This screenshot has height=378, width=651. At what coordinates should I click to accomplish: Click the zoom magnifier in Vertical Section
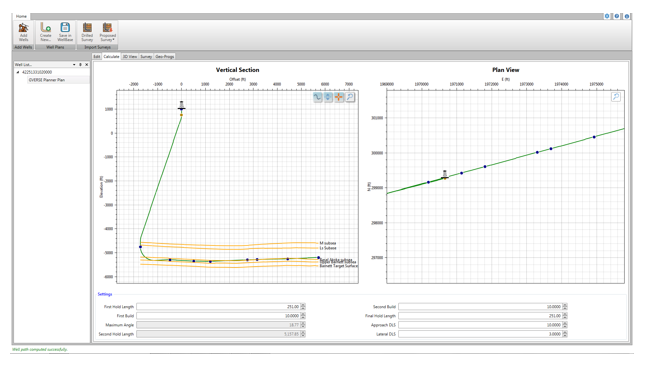(350, 97)
